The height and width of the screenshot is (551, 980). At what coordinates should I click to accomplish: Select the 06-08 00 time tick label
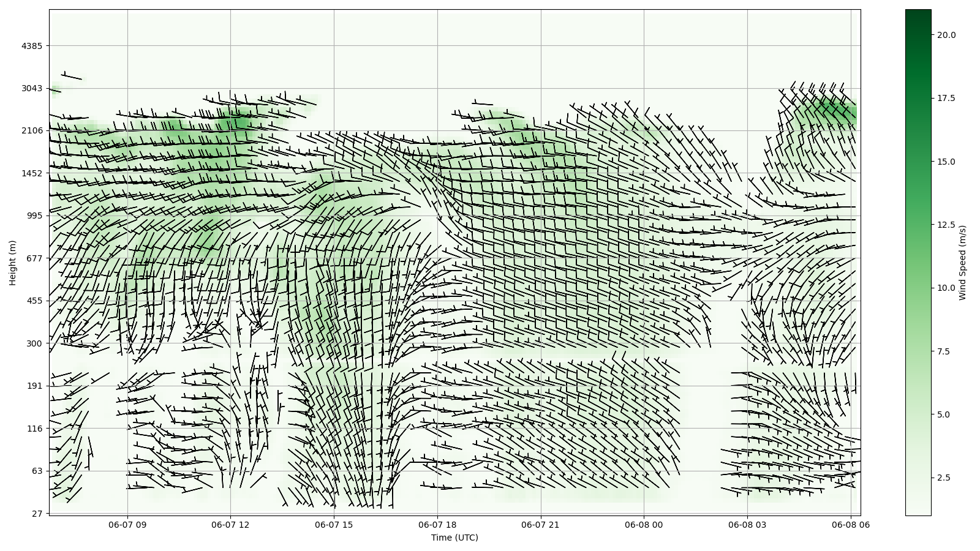[x=644, y=525]
